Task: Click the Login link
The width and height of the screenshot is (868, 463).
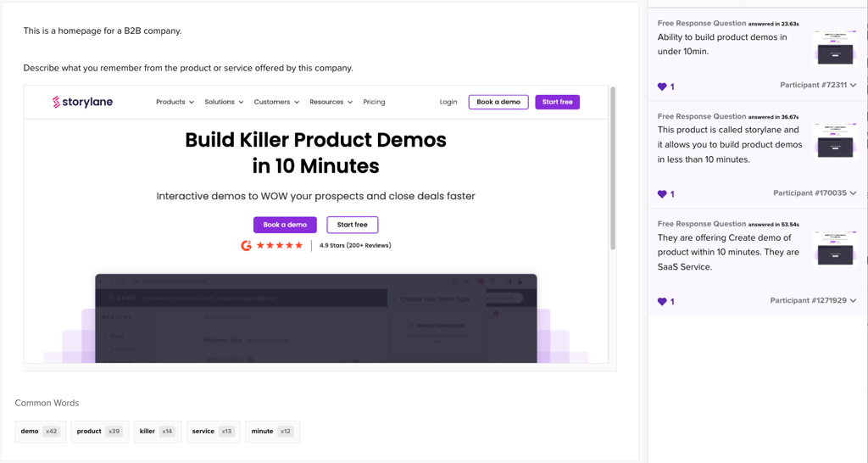Action: coord(448,102)
